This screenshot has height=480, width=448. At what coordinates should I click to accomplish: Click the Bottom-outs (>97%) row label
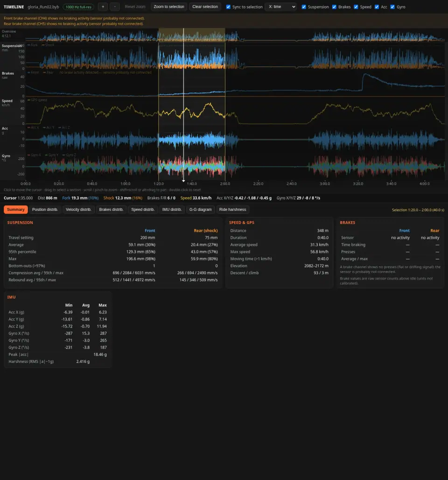[27, 266]
